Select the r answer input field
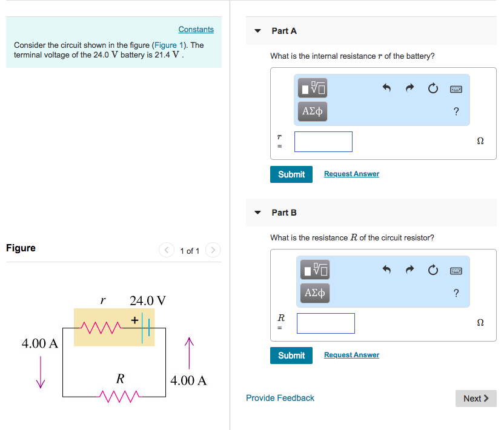 323,141
